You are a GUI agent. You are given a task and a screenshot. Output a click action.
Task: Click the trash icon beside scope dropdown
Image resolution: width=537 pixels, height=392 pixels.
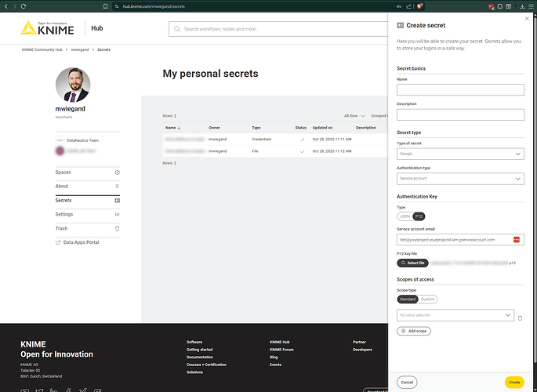(x=519, y=318)
